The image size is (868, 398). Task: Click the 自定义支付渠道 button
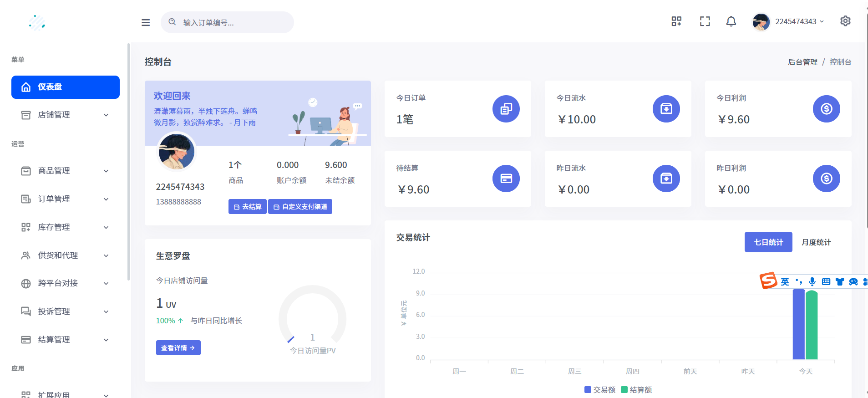click(300, 207)
